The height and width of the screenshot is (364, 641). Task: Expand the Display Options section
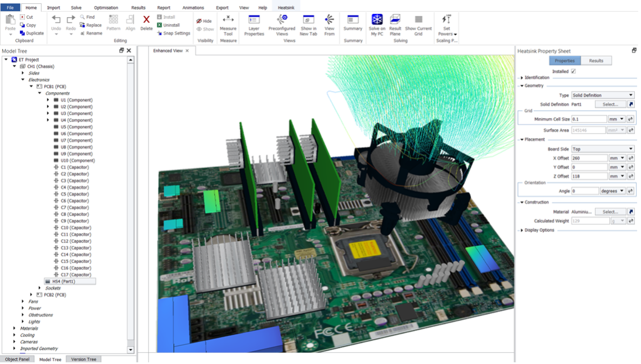pyautogui.click(x=522, y=230)
